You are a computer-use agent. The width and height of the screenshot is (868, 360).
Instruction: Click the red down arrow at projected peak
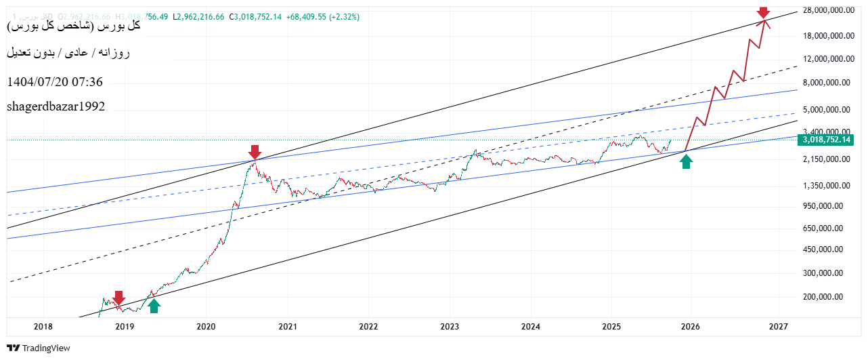(x=763, y=12)
